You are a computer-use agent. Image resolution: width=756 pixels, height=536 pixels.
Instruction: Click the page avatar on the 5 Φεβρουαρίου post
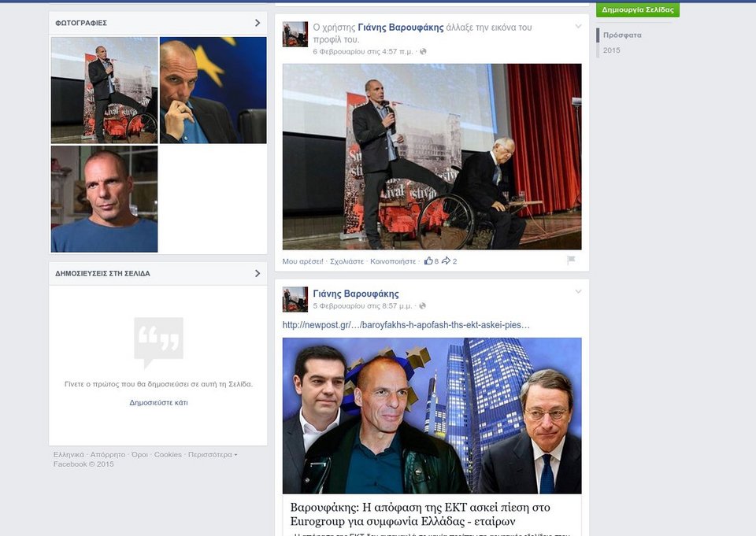pos(295,300)
